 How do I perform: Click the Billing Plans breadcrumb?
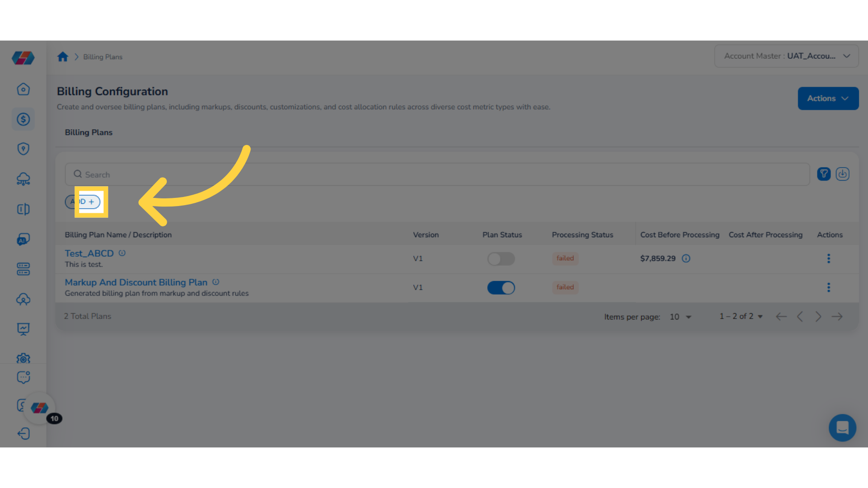pos(103,57)
